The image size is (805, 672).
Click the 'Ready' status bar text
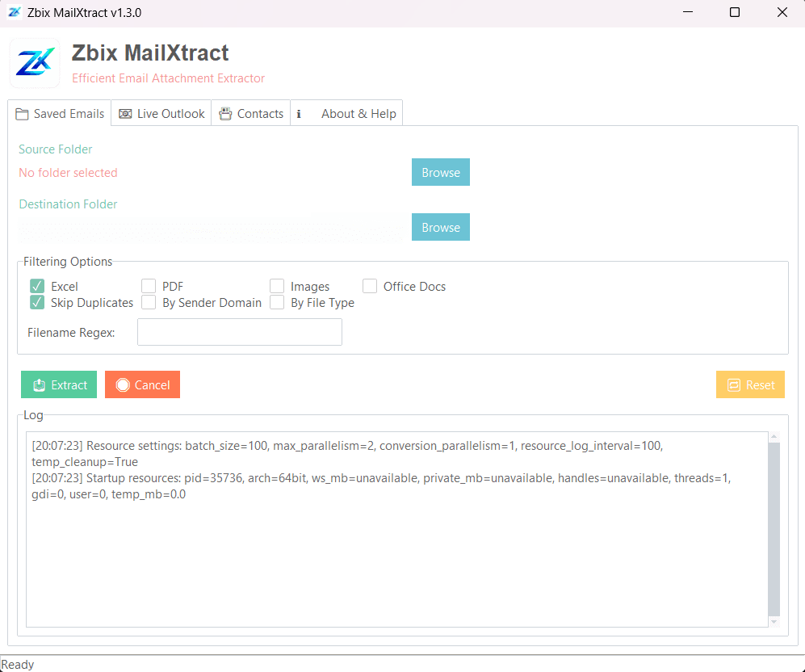(x=18, y=664)
